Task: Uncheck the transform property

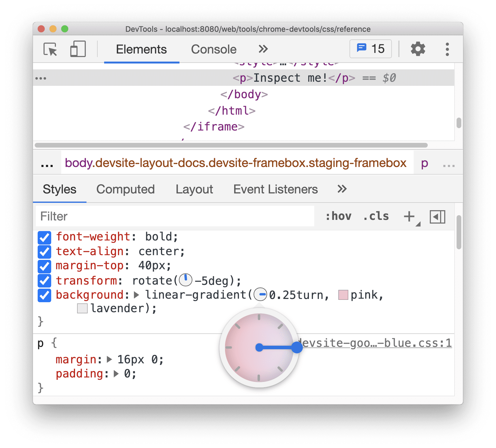Action: coord(44,281)
